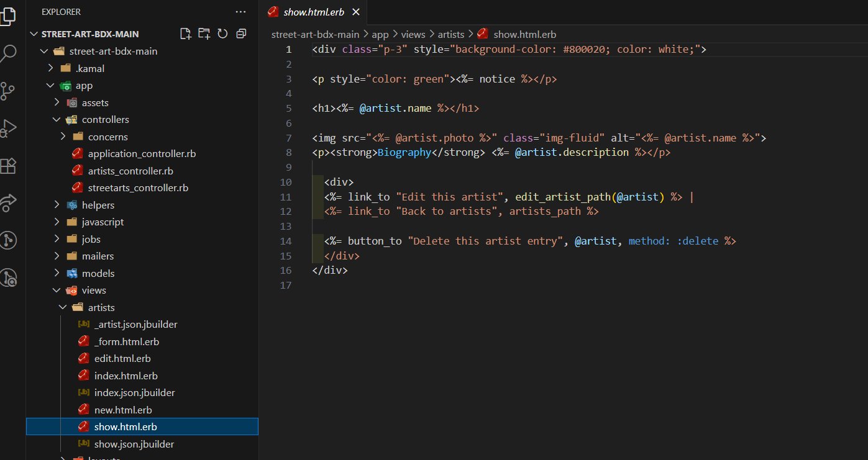This screenshot has height=460, width=868.
Task: Click the New File icon in Explorer
Action: tap(185, 34)
